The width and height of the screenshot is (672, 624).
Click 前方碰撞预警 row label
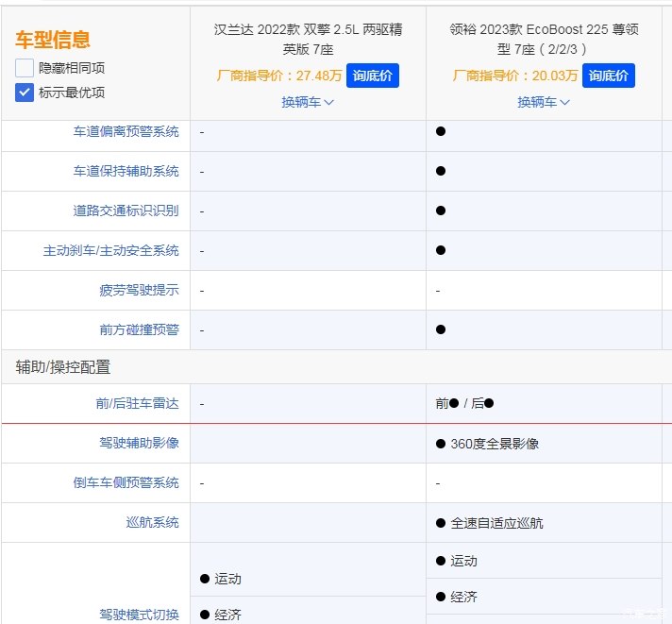click(x=139, y=329)
